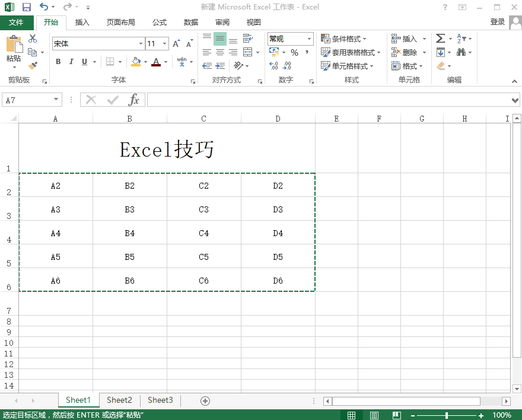Add a new sheet with plus icon
The width and height of the screenshot is (522, 420).
205,400
